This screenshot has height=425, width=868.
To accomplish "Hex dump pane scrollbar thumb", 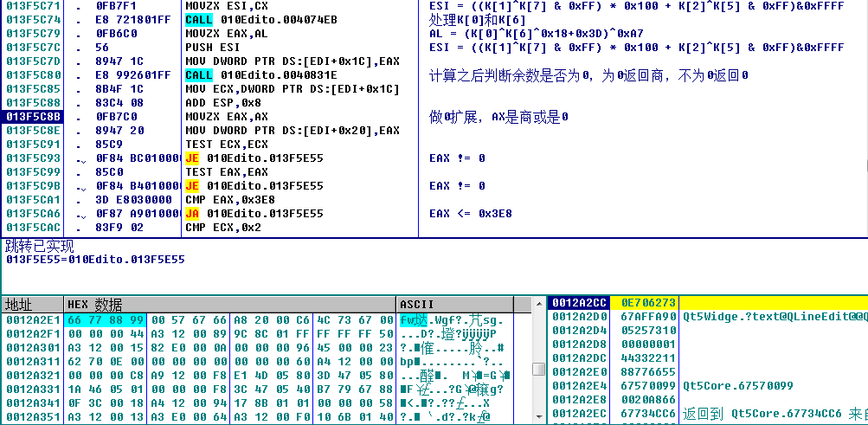I will [x=537, y=369].
